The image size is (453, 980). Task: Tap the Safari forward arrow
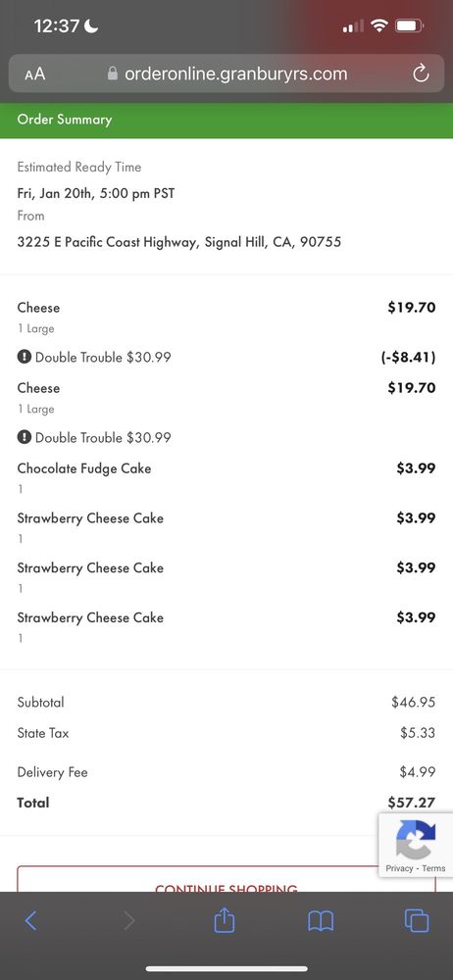pos(128,920)
